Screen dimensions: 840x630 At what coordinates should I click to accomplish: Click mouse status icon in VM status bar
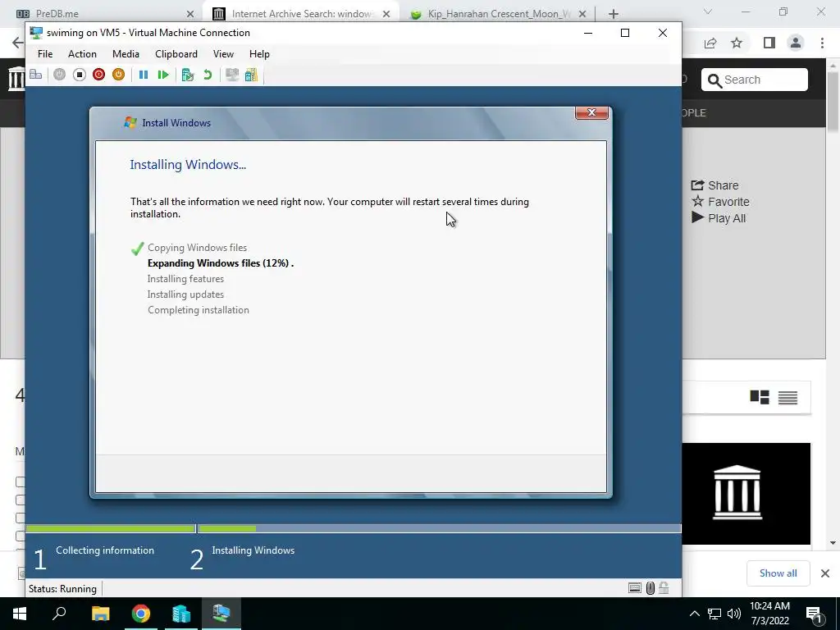(651, 588)
